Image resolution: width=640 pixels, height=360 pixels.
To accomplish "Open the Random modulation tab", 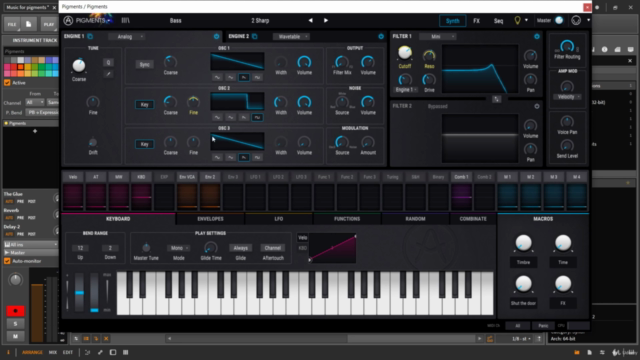I will [x=415, y=219].
